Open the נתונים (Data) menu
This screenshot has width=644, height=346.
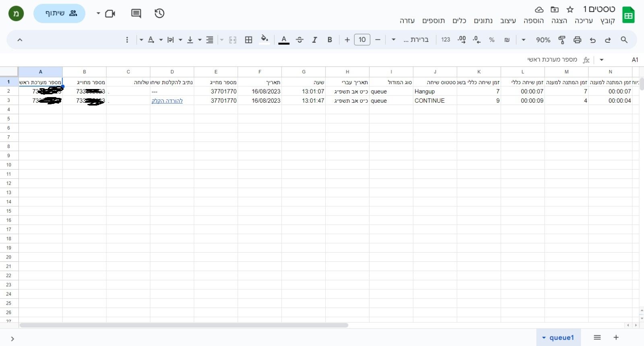click(x=483, y=21)
